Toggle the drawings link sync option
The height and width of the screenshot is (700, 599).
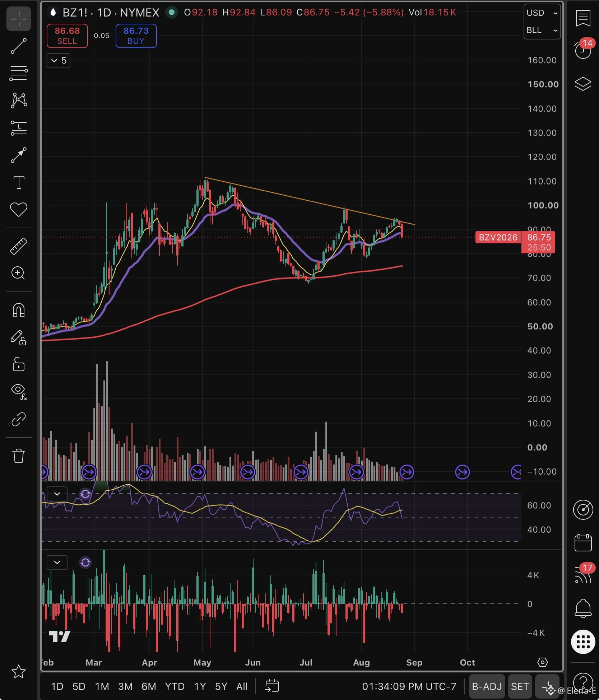19,419
